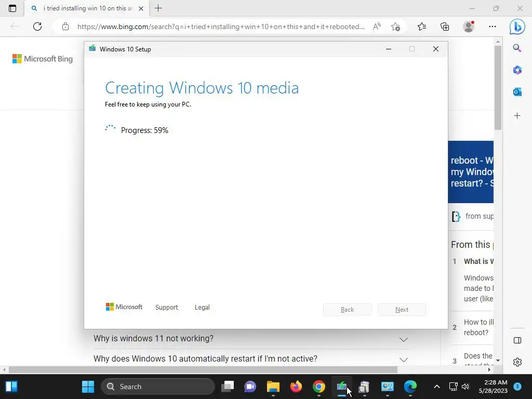The width and height of the screenshot is (532, 399).
Task: Open volume control tray icon
Action: pyautogui.click(x=465, y=387)
